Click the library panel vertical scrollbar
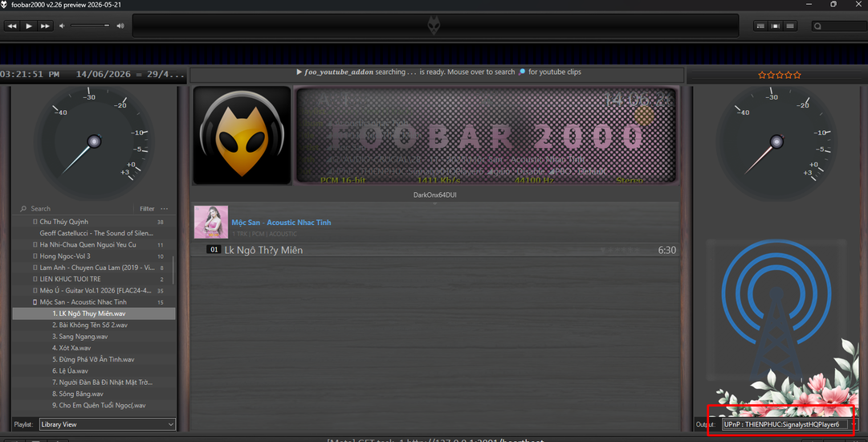The image size is (868, 442). point(173,270)
